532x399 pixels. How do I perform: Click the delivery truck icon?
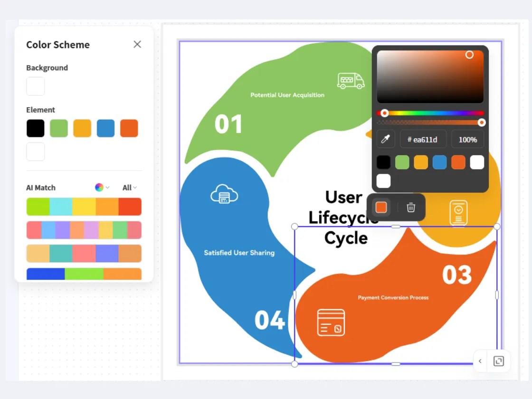351,81
